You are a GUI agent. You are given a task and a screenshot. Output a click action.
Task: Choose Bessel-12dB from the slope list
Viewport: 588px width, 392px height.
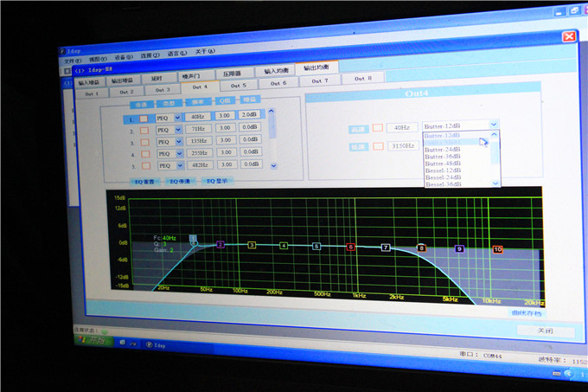[x=444, y=170]
